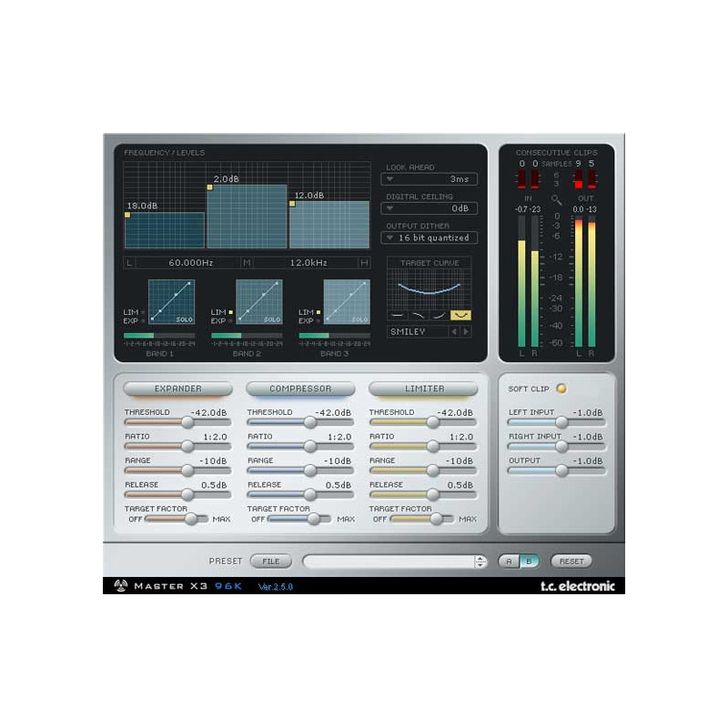Select the Limiter section tab
Viewport: 728px width, 728px height.
click(424, 389)
